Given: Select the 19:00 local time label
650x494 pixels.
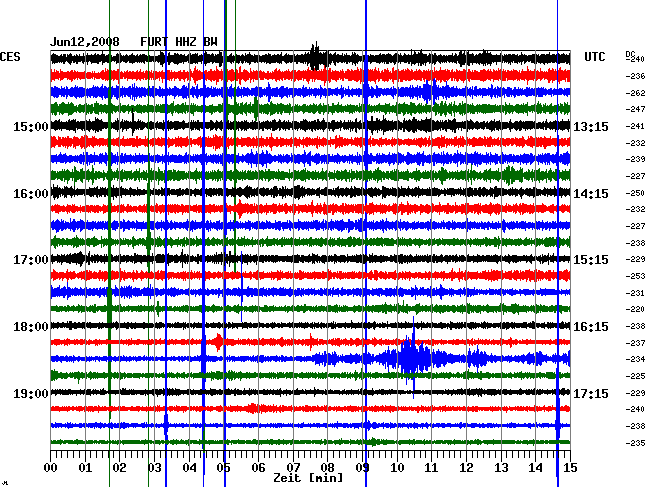Looking at the screenshot, I should coord(31,393).
